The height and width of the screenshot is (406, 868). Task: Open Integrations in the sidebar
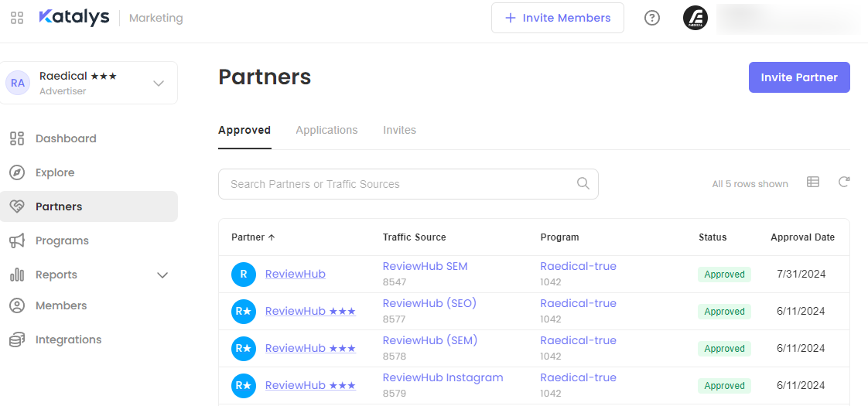coord(68,339)
